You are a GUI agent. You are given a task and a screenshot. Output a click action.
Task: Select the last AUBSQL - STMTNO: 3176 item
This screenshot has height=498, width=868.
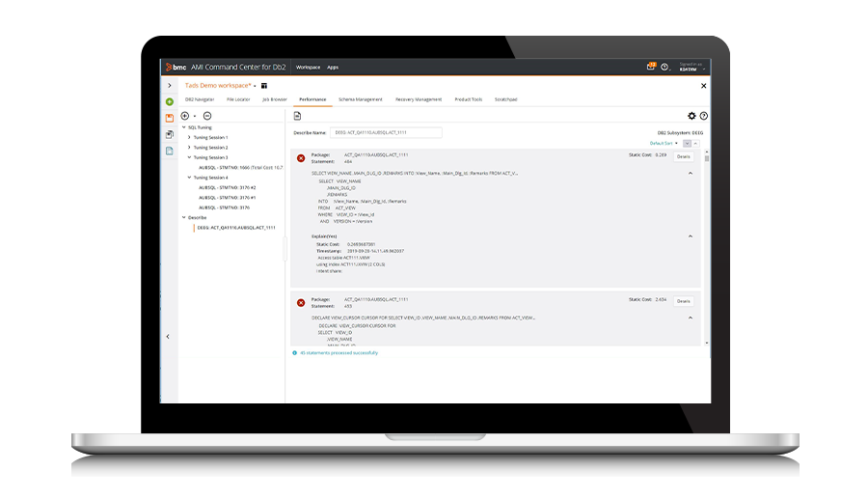click(224, 207)
